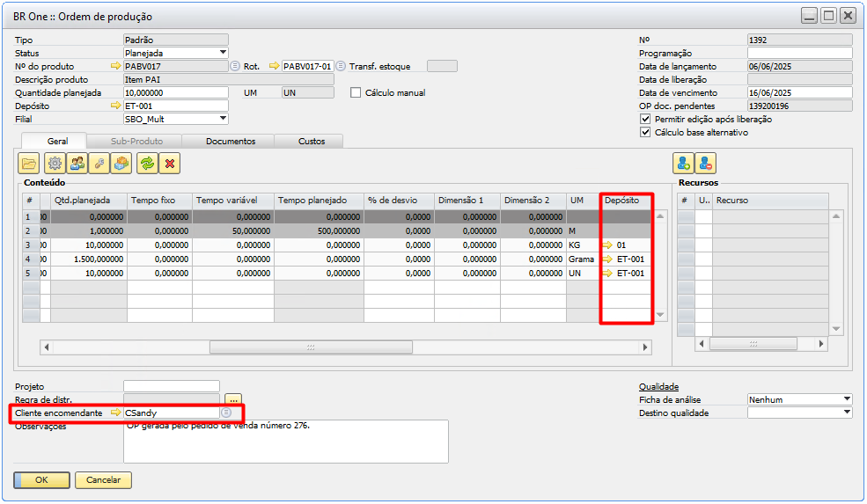Open the Destino qualidade dropdown
The width and height of the screenshot is (867, 504).
pos(847,413)
